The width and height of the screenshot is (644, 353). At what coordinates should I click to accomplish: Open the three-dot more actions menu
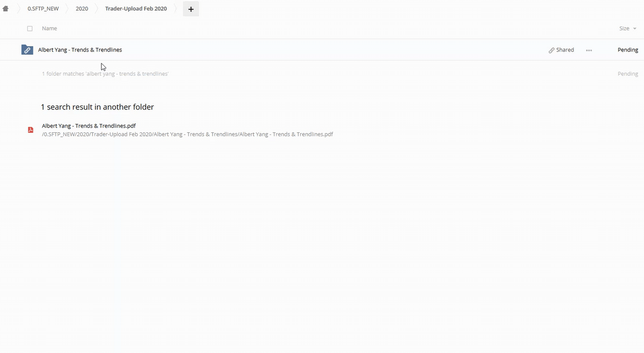(589, 50)
